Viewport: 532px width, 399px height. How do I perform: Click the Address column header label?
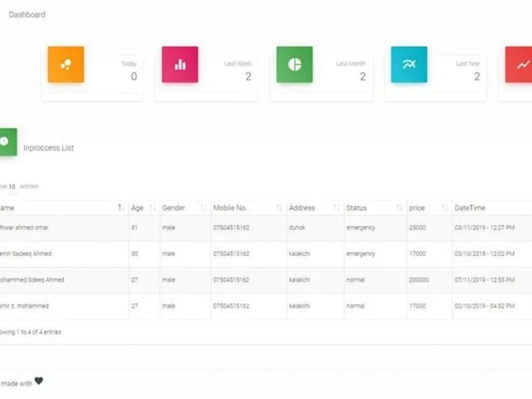coord(302,207)
